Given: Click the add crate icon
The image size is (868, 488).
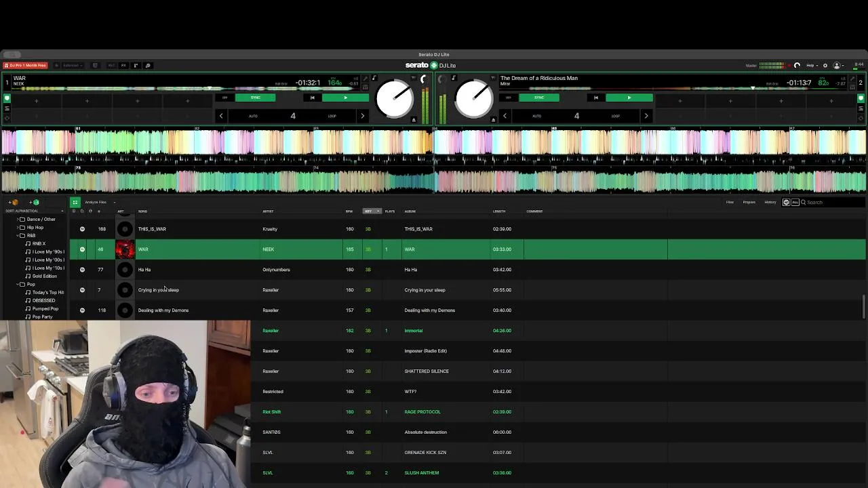Looking at the screenshot, I should point(14,202).
